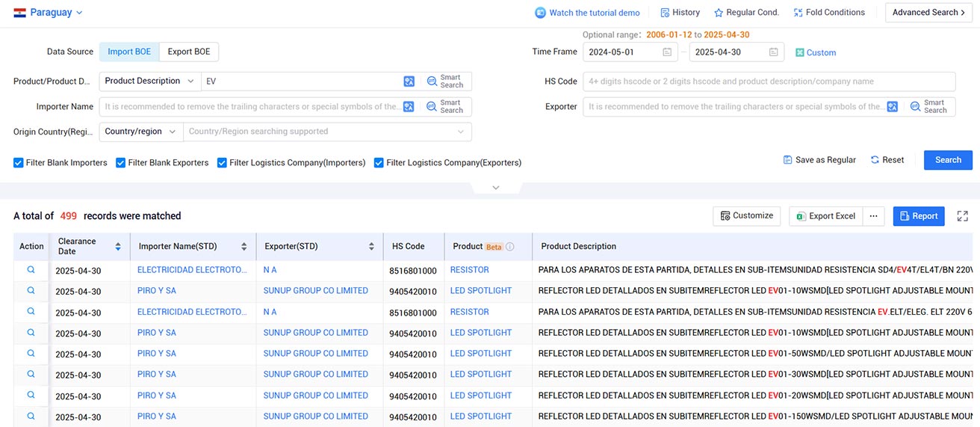The width and height of the screenshot is (980, 427).
Task: Click the magnifier icon in the first table row
Action: pos(31,270)
